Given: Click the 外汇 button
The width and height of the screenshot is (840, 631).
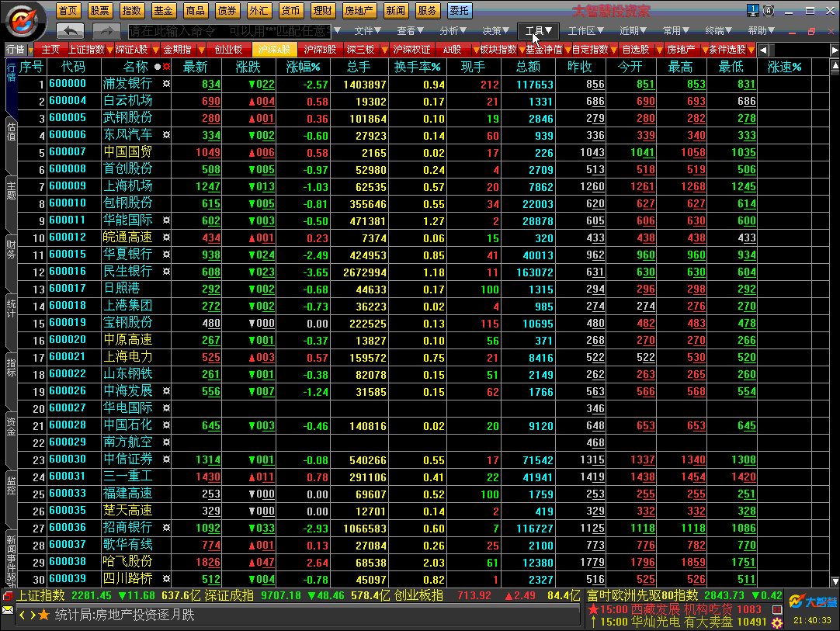Looking at the screenshot, I should [x=259, y=10].
